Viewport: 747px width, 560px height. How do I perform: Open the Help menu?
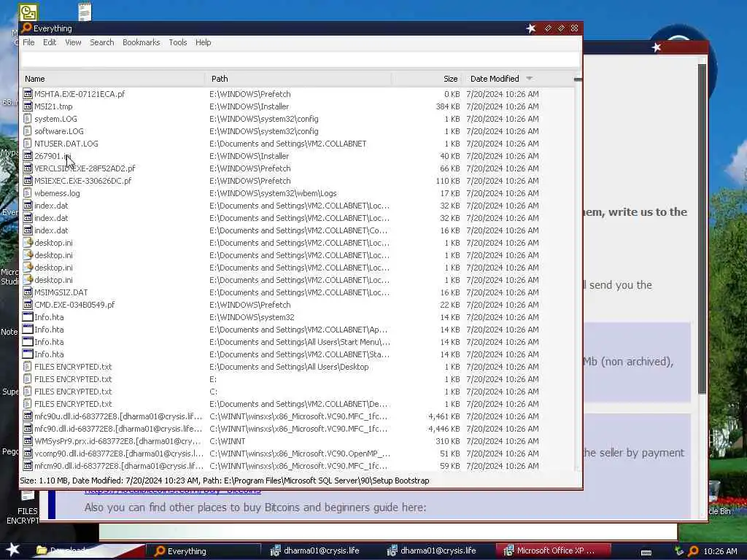click(203, 42)
